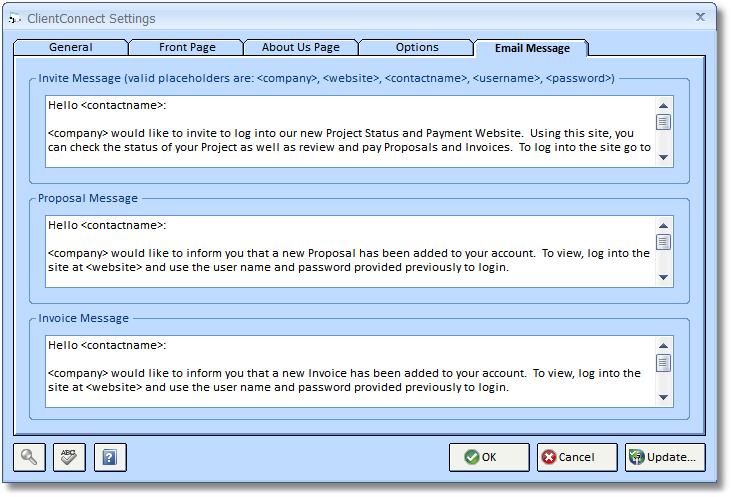Select the Email Message tab
This screenshot has width=731, height=497.
click(x=532, y=48)
